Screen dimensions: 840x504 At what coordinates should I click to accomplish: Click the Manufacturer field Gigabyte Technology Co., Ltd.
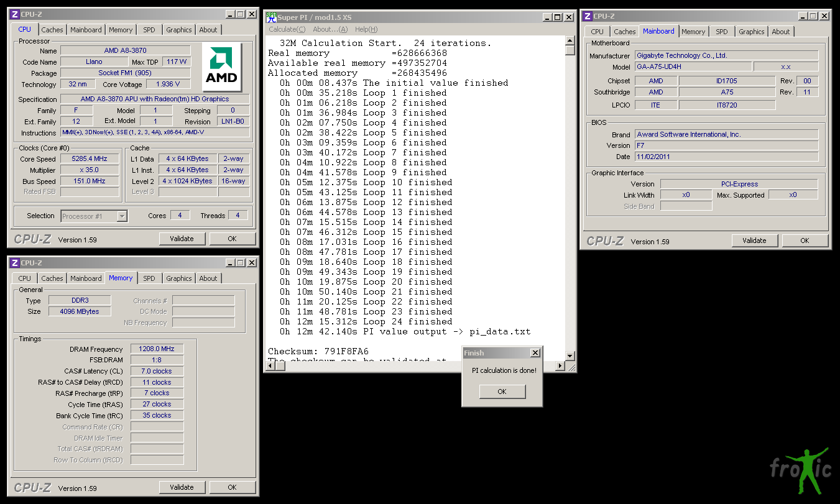click(x=727, y=56)
